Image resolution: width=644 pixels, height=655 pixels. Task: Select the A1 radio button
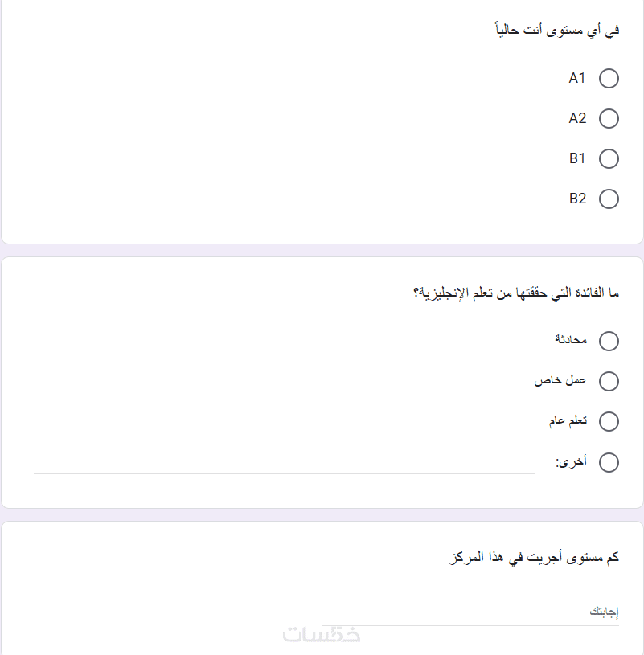609,78
